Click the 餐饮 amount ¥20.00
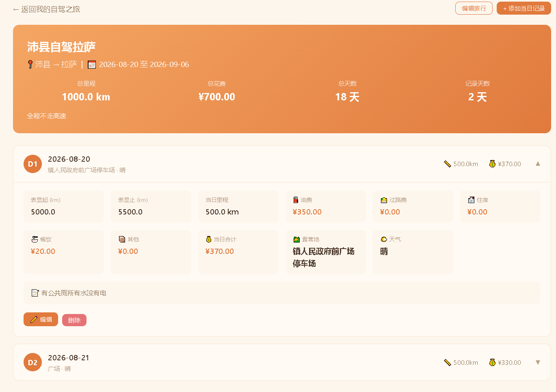 tap(43, 251)
